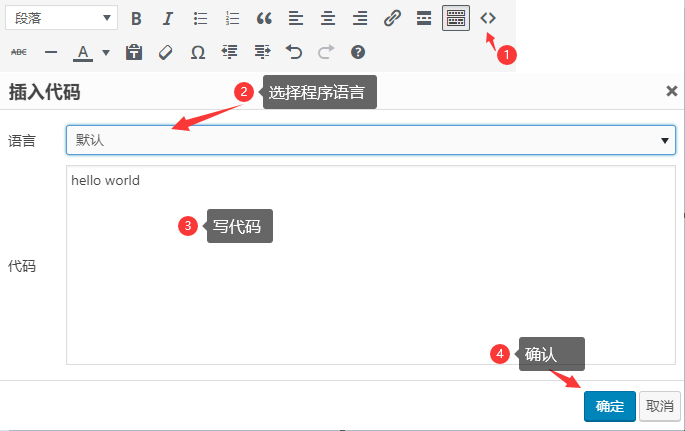The width and height of the screenshot is (685, 431).
Task: Open the special character Omega icon
Action: [x=198, y=52]
